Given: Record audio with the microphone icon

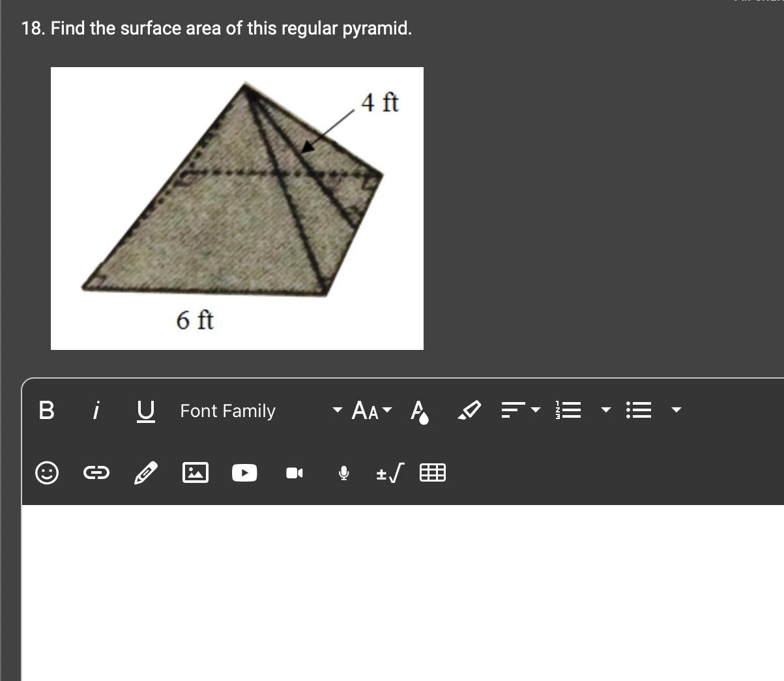Looking at the screenshot, I should point(343,473).
